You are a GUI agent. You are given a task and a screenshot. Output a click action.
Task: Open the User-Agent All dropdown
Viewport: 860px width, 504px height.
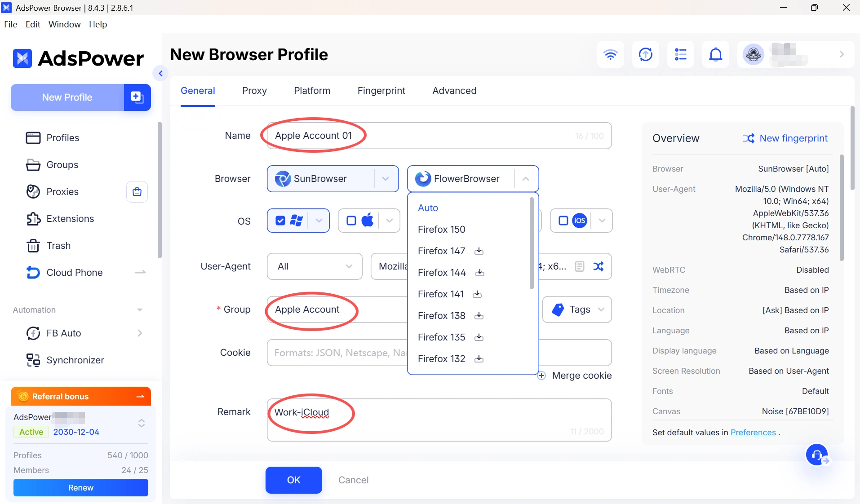tap(315, 266)
